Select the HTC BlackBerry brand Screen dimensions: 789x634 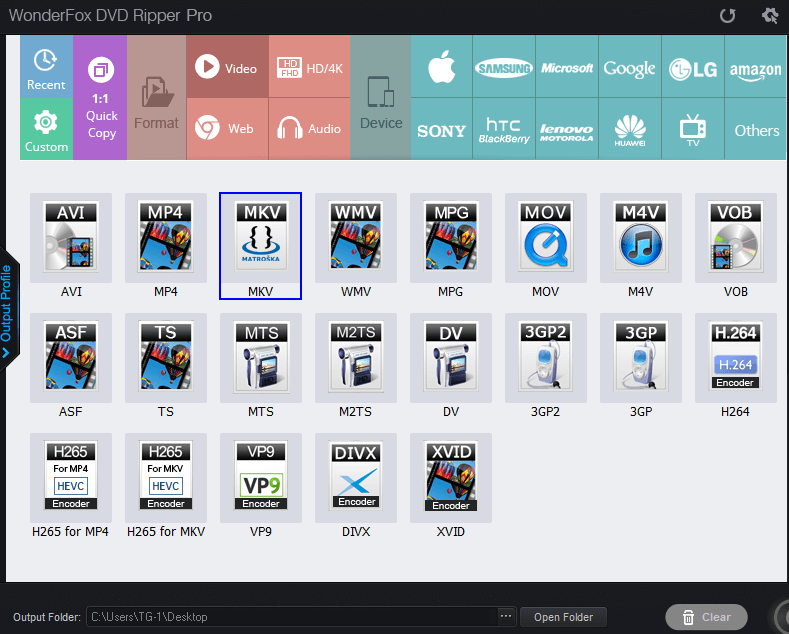(x=504, y=129)
